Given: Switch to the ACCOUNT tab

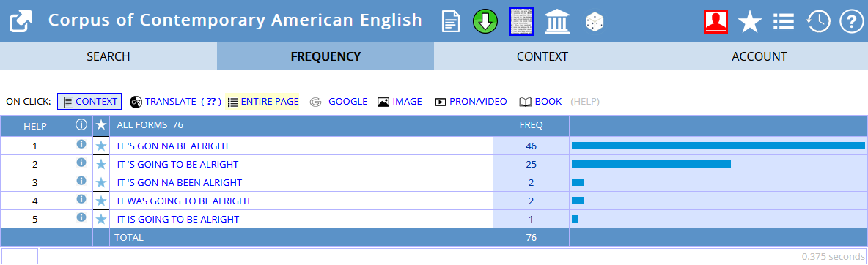Looking at the screenshot, I should [x=759, y=56].
